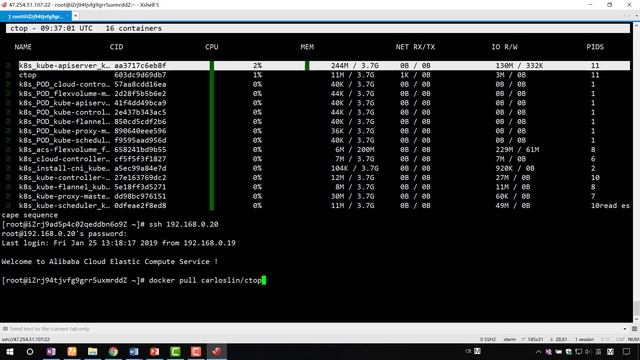Select the ctop container row name
640x360 pixels.
point(27,75)
